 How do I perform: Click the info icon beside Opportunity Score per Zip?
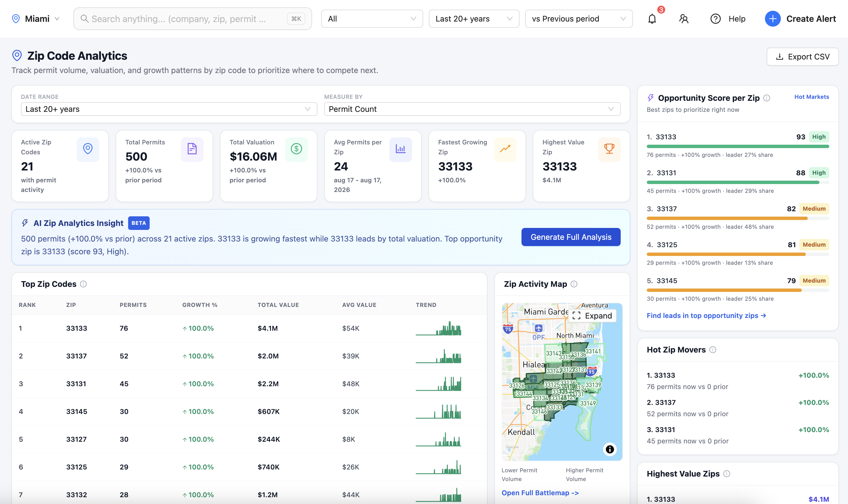coord(766,98)
